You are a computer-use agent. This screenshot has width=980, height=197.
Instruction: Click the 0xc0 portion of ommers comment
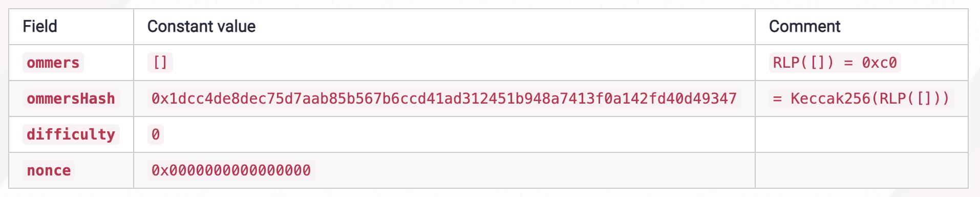tap(879, 63)
